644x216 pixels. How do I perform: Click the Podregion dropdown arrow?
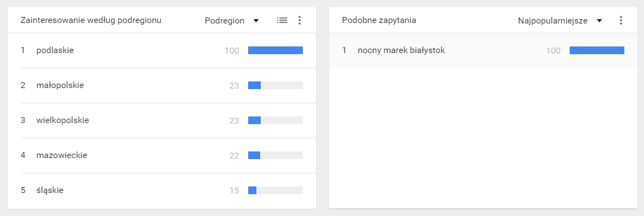256,21
